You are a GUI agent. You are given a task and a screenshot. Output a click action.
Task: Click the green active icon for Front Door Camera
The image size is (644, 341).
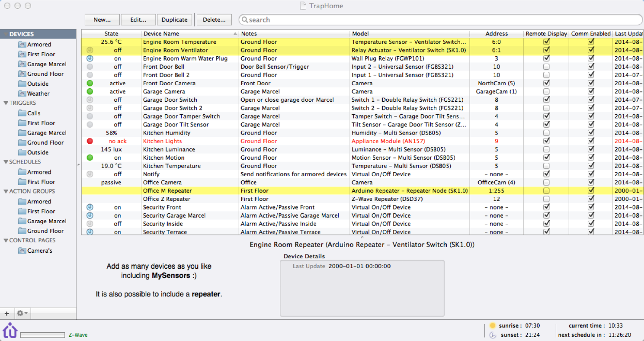pos(90,83)
